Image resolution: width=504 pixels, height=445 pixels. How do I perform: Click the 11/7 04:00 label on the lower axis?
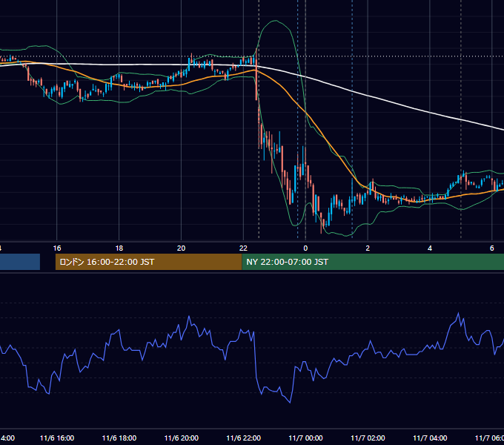point(430,438)
